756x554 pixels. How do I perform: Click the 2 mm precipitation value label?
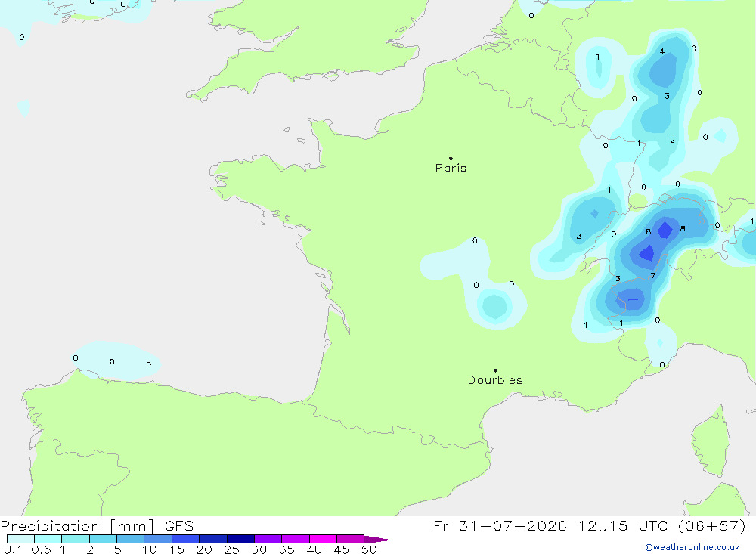(672, 141)
